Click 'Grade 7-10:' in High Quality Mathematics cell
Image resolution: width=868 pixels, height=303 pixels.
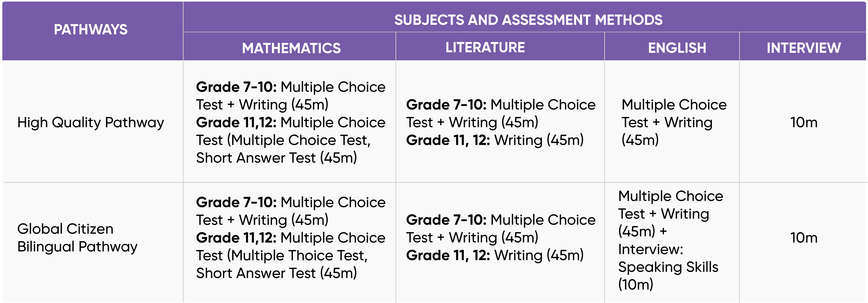236,87
